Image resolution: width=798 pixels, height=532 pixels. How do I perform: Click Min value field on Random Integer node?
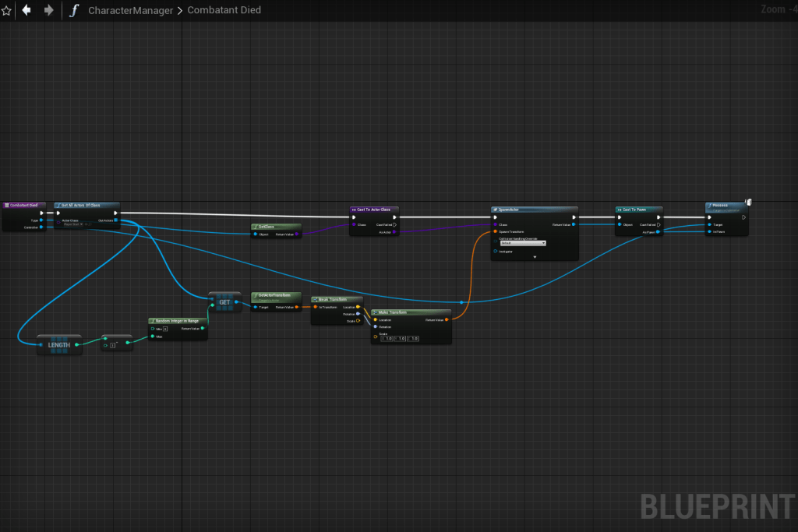tap(165, 329)
